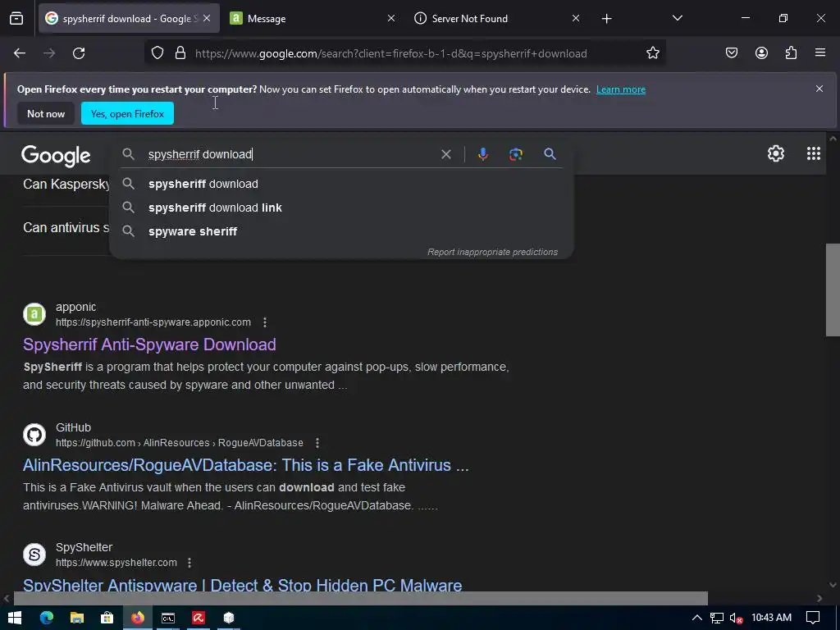
Task: Open Google apps grid
Action: [x=813, y=153]
